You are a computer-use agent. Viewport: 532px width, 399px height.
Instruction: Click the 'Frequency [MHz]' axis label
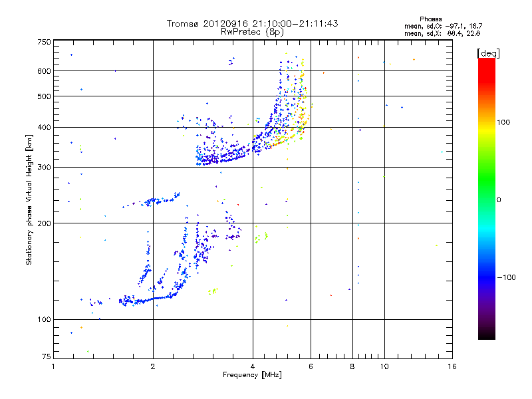pyautogui.click(x=252, y=375)
